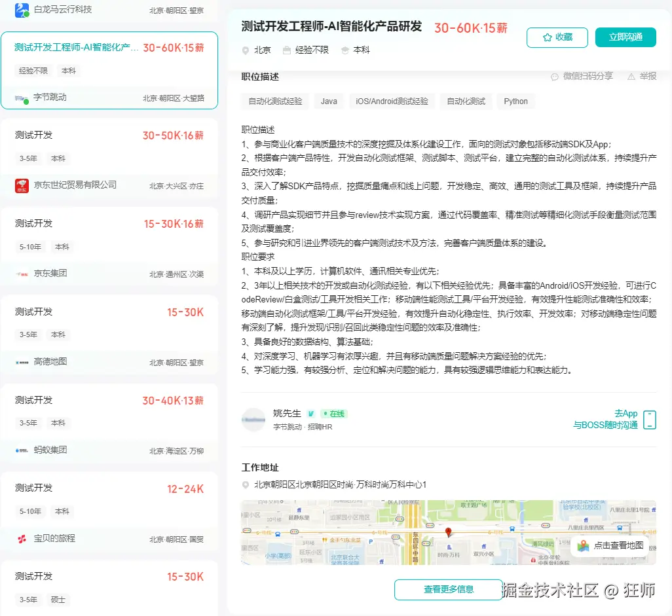This screenshot has height=616, width=672.
Task: Click 京东世纪贸易有限公司 company name
Action: 75,185
